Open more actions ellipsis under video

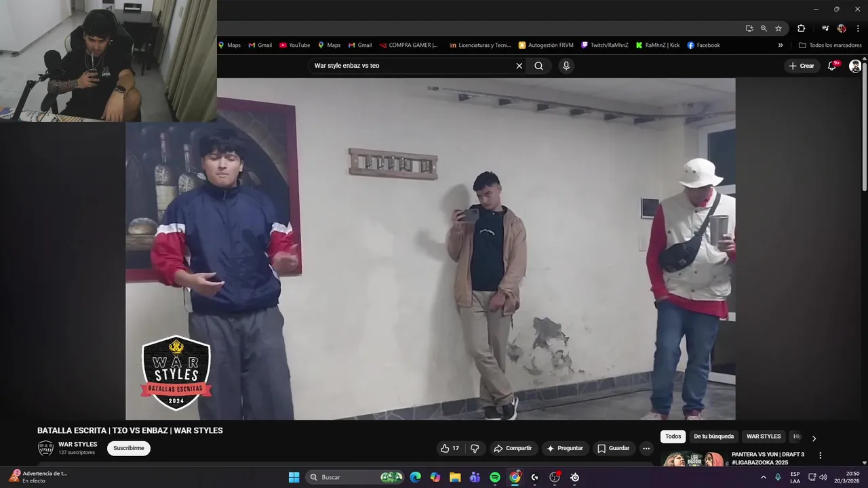click(646, 448)
